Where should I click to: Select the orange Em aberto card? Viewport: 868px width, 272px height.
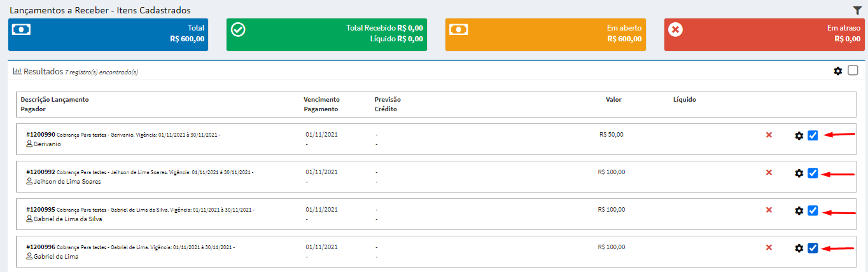[545, 34]
